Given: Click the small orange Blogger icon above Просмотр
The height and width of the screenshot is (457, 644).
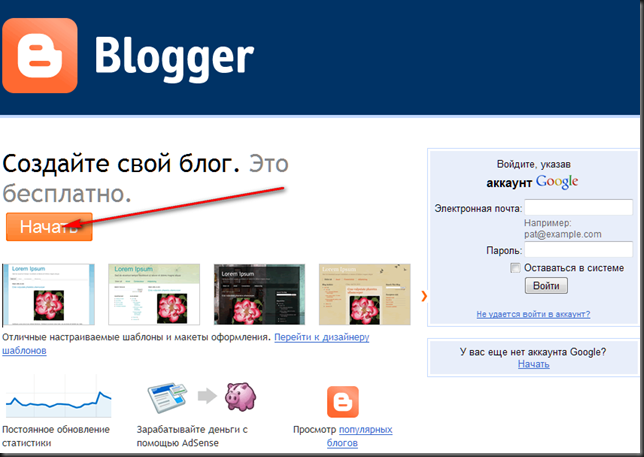Looking at the screenshot, I should click(343, 402).
